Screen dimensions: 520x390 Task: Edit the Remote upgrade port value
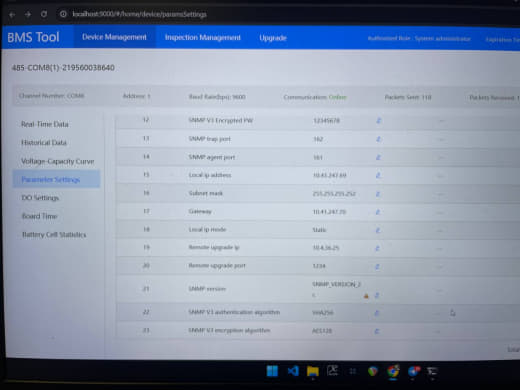point(377,266)
